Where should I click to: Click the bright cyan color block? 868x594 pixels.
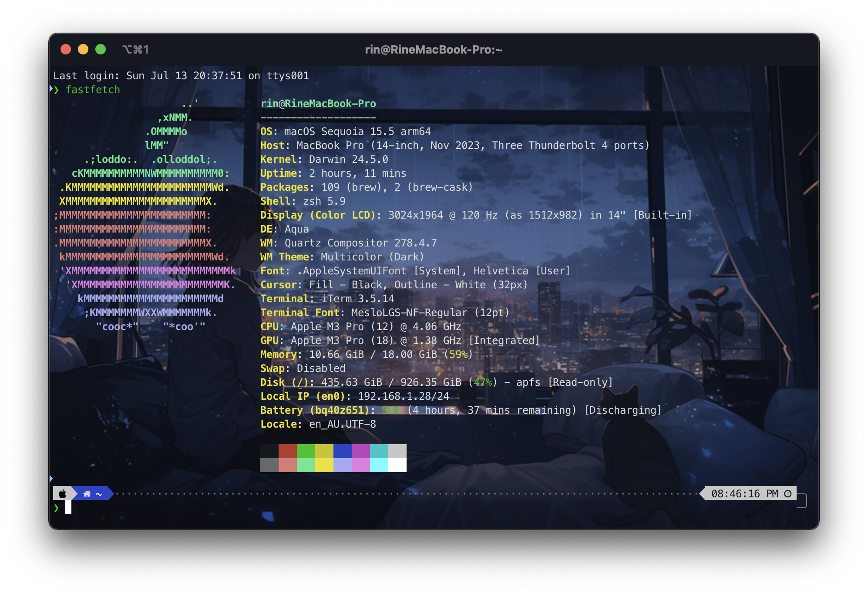(x=379, y=465)
